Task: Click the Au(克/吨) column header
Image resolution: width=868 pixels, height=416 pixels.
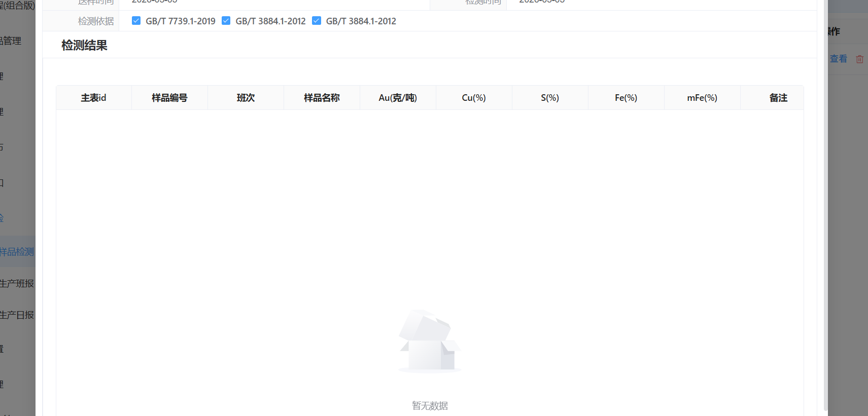Action: [x=398, y=98]
